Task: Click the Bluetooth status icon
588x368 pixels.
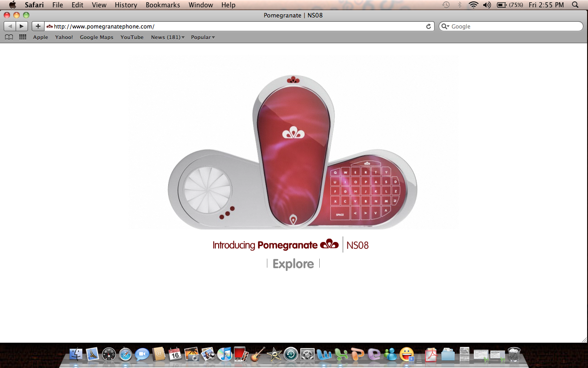Action: (459, 5)
